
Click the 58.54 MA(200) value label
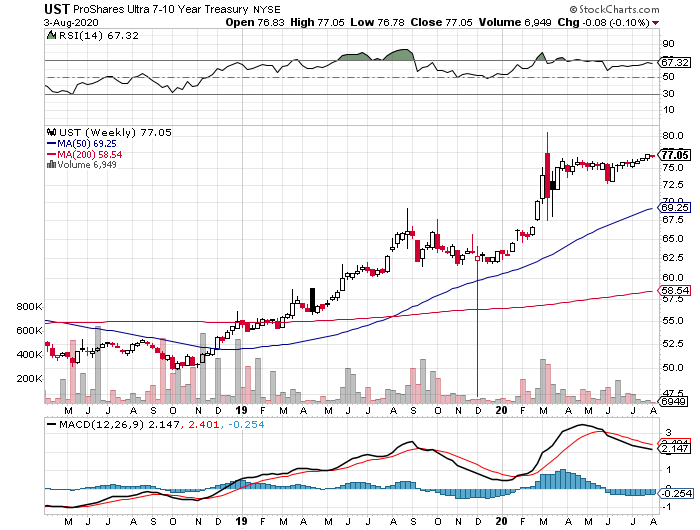pos(675,291)
